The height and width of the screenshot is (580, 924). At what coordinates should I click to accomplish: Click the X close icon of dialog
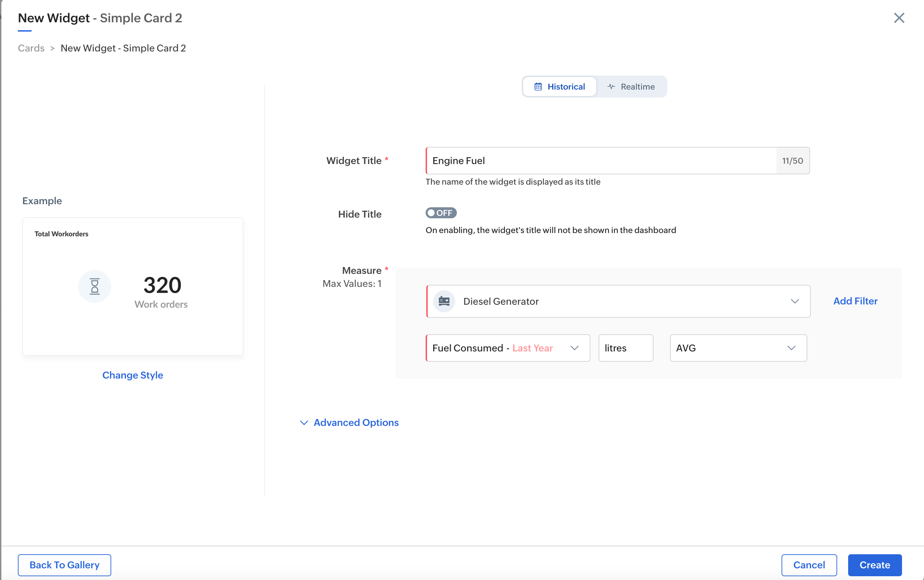click(899, 18)
